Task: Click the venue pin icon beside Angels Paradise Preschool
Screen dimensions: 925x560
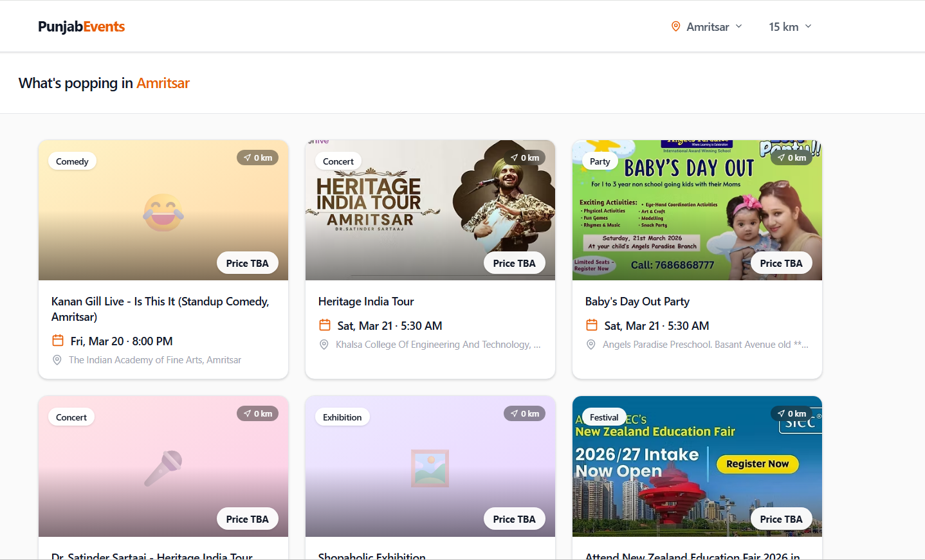Action: click(x=591, y=345)
